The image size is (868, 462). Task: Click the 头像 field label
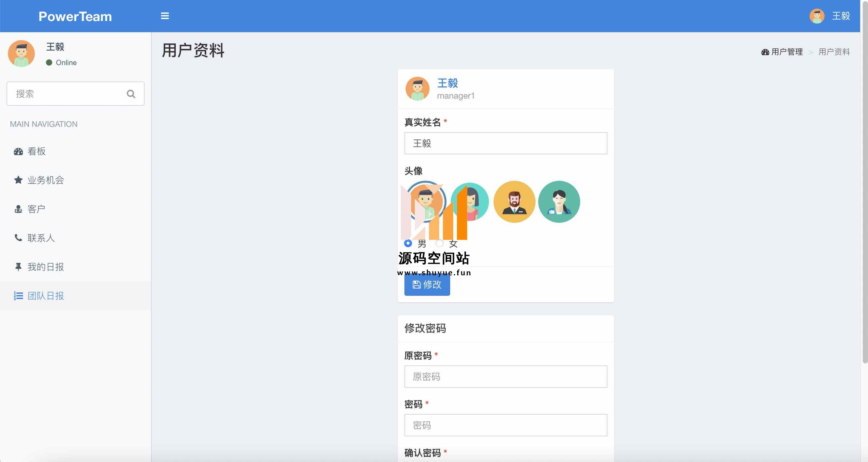point(413,171)
